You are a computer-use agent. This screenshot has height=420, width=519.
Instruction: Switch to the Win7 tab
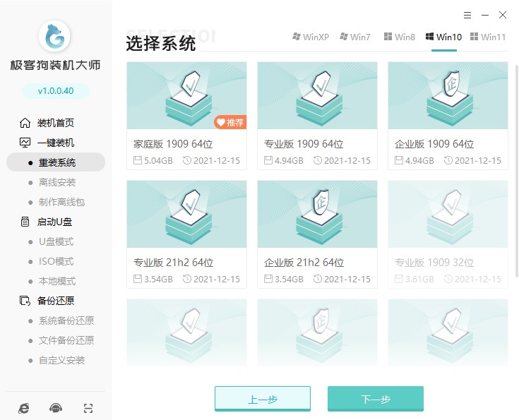point(354,37)
